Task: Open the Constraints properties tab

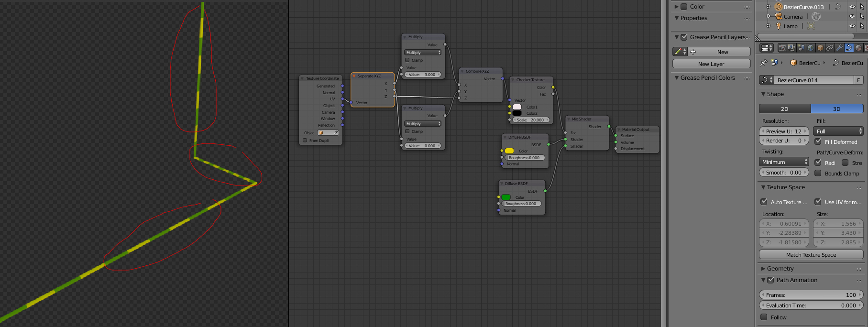Action: 830,48
